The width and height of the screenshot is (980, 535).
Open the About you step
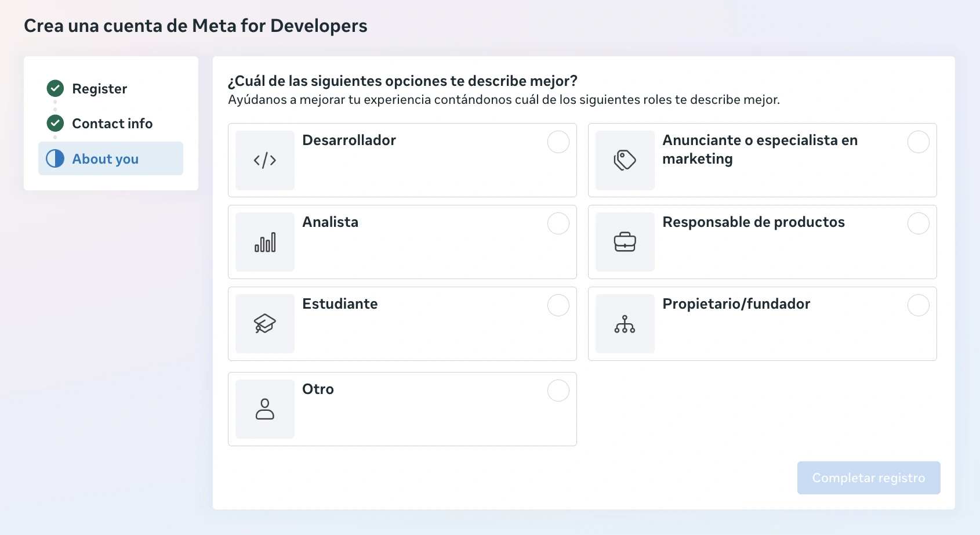111,158
